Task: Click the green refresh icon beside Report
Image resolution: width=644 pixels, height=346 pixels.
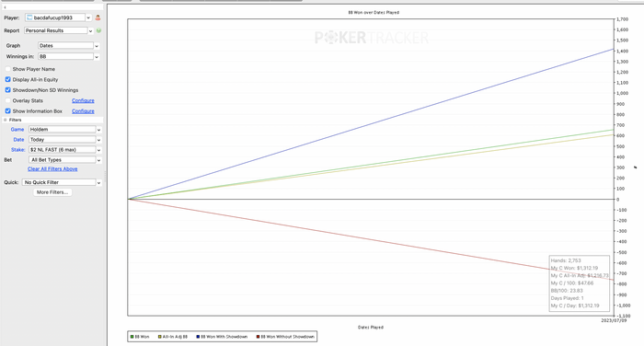Action: 98,30
